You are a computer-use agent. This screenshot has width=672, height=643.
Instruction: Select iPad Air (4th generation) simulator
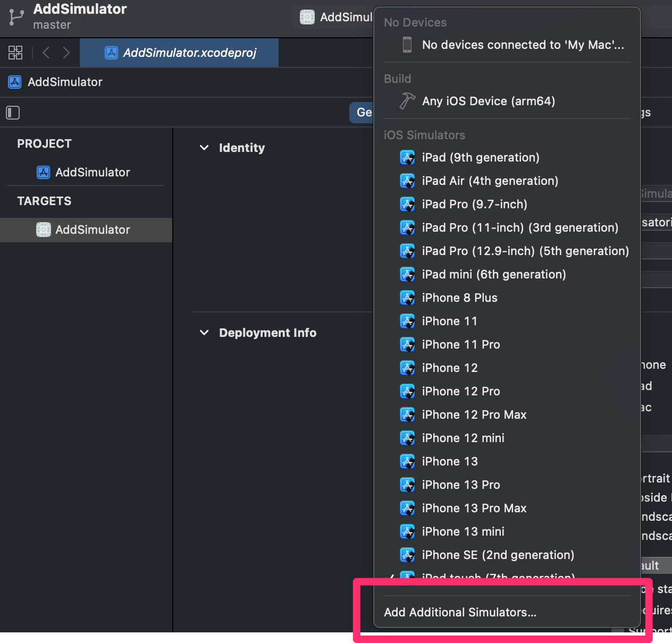point(490,181)
